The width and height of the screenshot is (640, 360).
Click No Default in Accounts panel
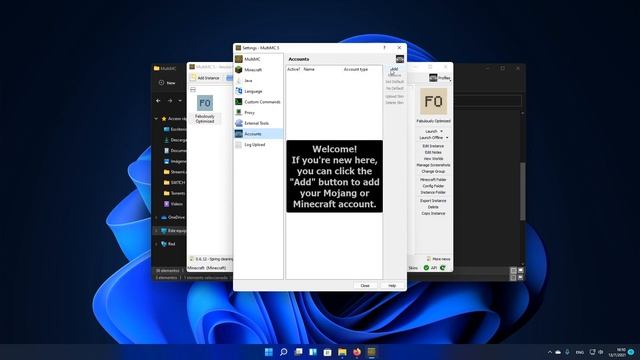[x=394, y=88]
